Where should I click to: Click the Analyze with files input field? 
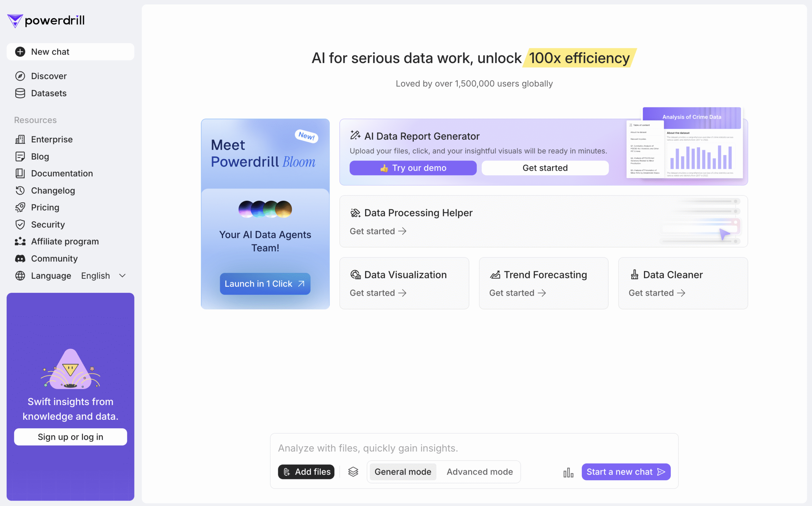474,448
